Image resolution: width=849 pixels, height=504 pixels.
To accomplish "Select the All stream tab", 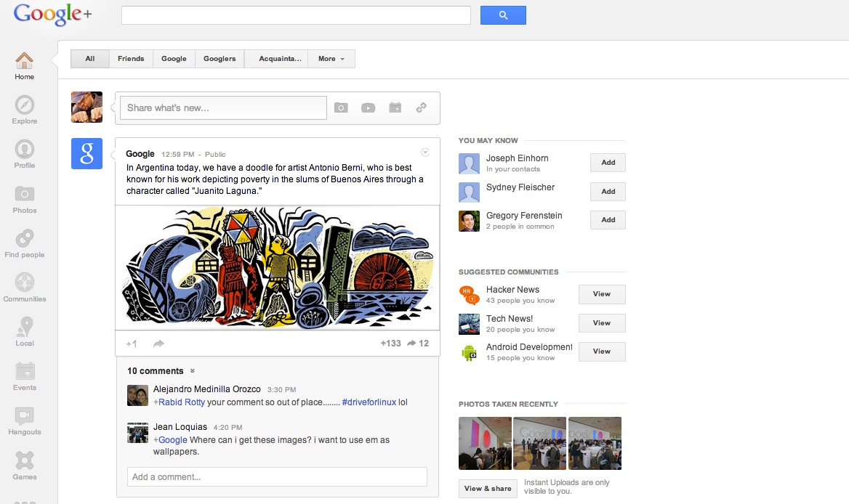I will tap(90, 58).
